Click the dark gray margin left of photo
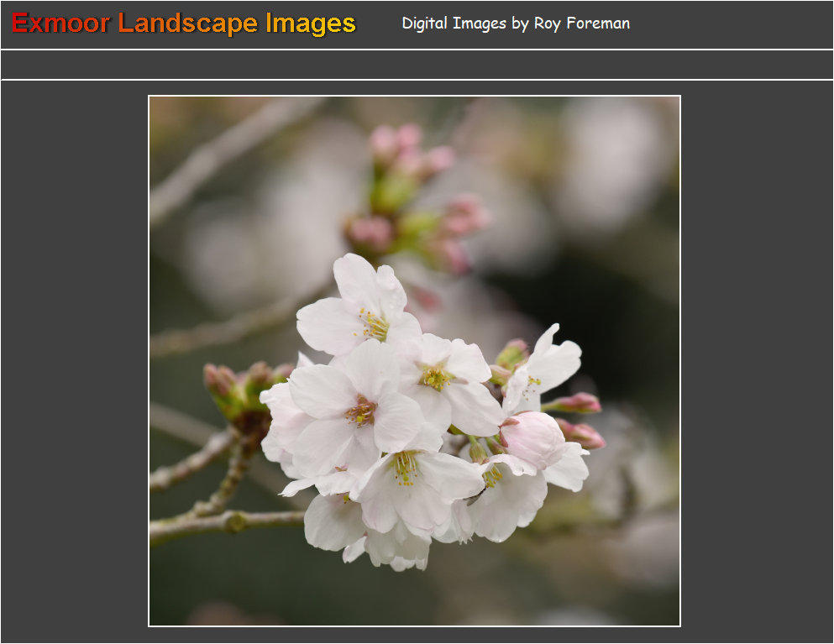Screen dimensions: 834x644 tap(74, 361)
